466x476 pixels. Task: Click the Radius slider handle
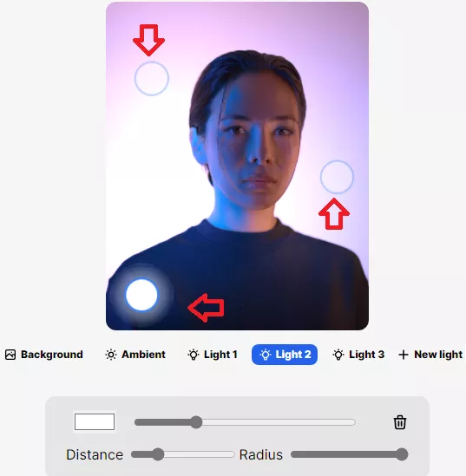pos(402,454)
